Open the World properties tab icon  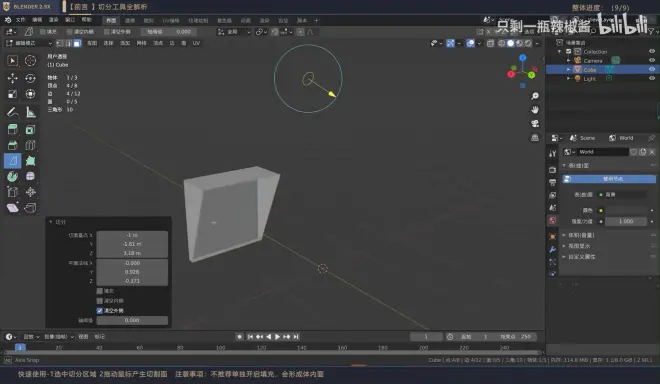[553, 221]
